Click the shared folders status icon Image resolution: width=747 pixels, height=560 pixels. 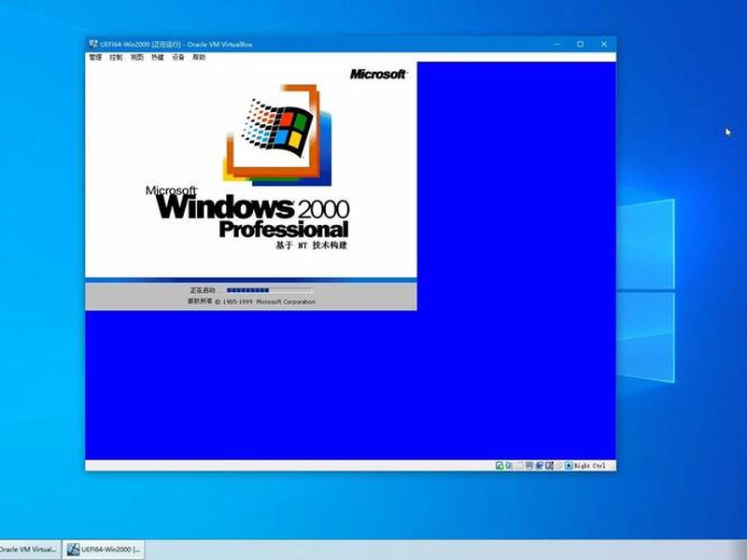540,466
